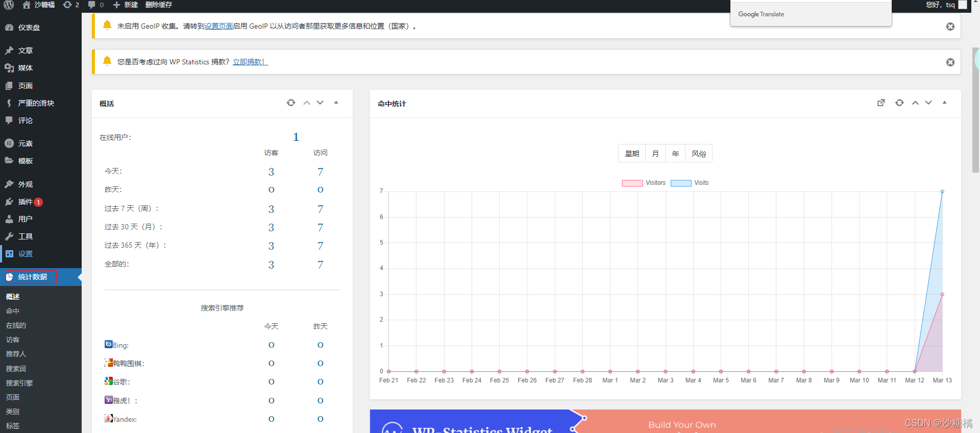This screenshot has width=980, height=433.
Task: Click the 谷歌 Google engine icon
Action: [x=108, y=381]
